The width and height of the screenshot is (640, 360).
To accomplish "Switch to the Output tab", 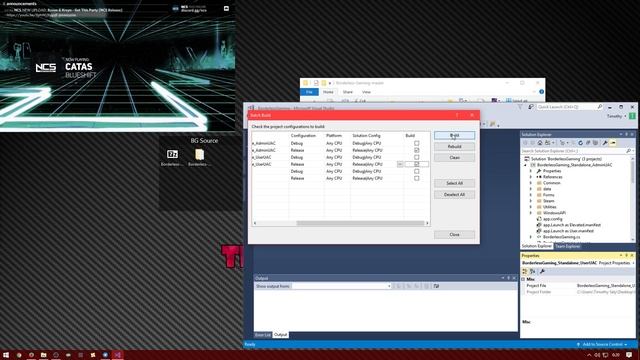I will click(280, 335).
